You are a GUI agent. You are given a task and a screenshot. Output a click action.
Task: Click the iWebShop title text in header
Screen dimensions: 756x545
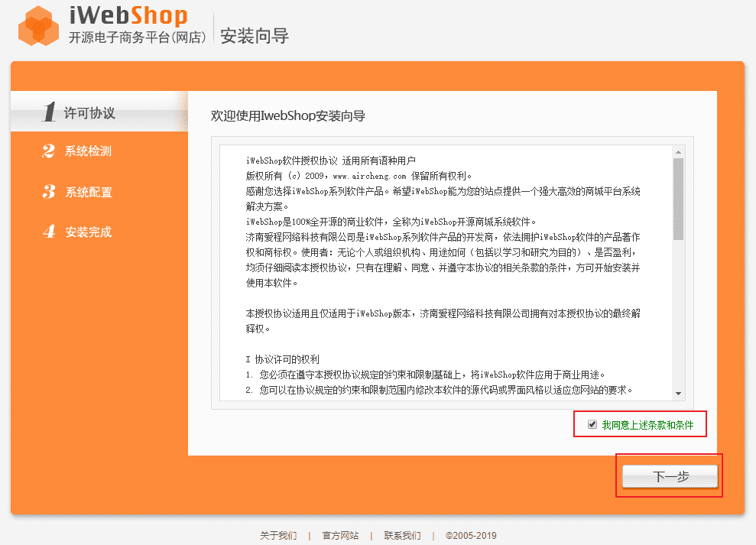[128, 15]
